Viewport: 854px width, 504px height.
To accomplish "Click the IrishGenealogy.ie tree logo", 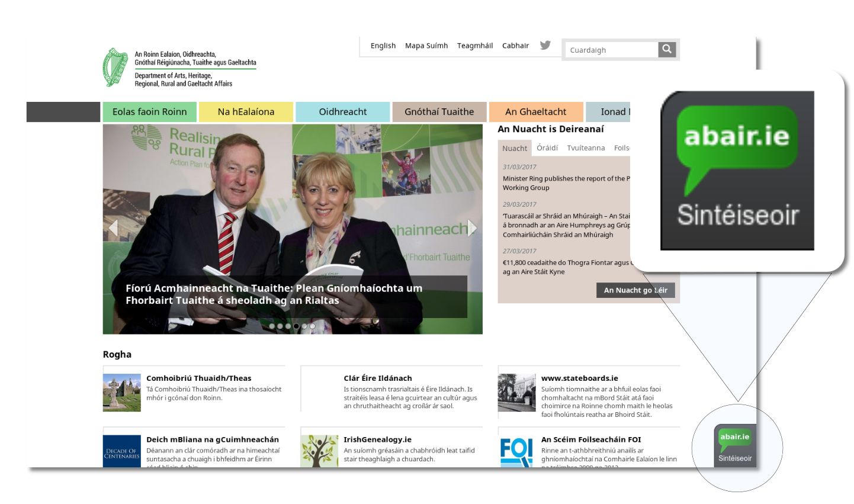I will 319,450.
